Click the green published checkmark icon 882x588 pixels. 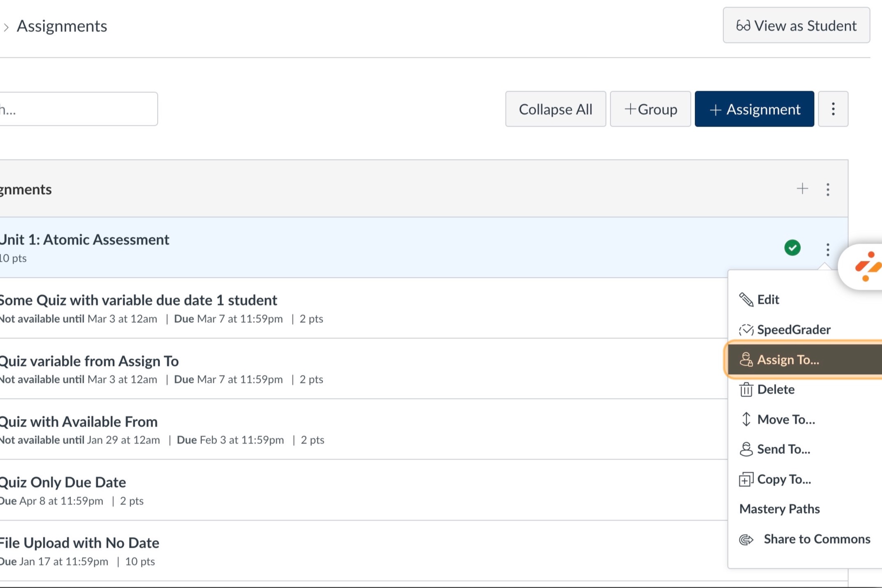point(792,248)
